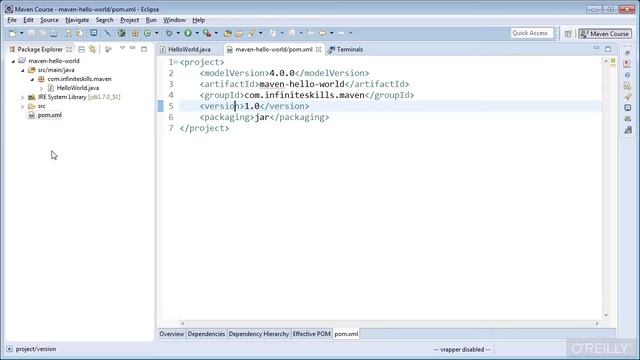
Task: Click the New Java Package icon
Action: coord(135,33)
